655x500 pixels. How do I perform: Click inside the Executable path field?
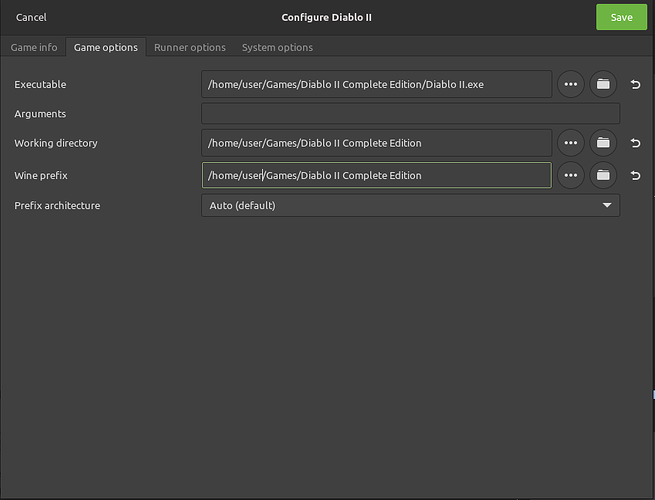point(376,85)
